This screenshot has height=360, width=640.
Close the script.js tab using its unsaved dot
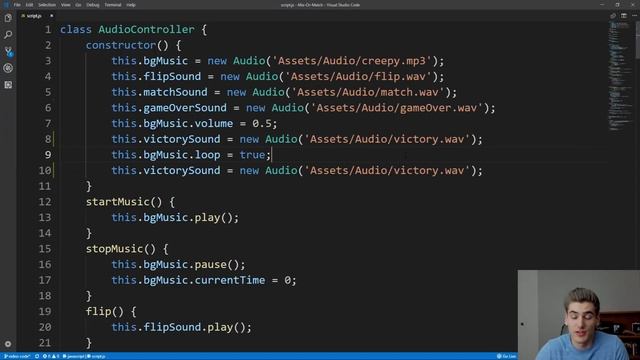[x=51, y=16]
